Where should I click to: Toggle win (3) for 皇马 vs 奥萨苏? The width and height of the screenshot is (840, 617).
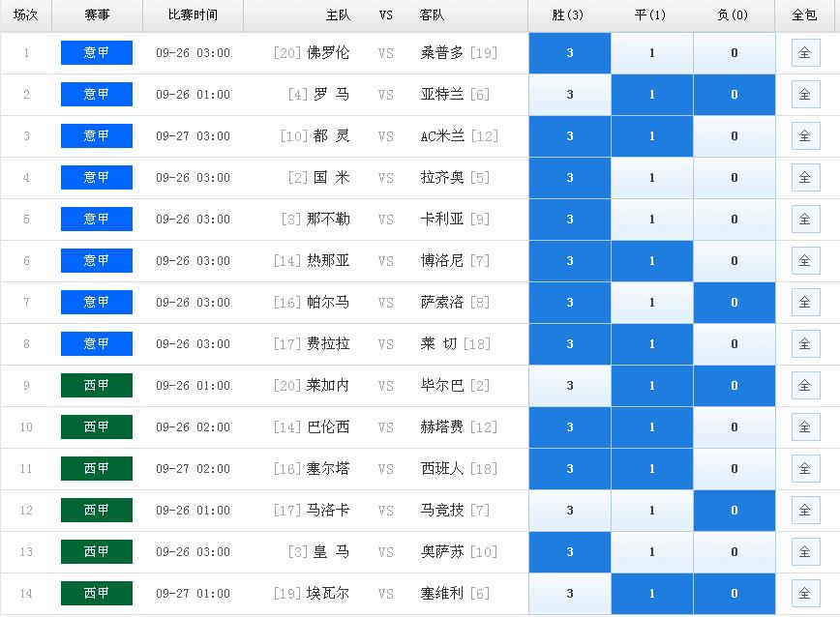[x=569, y=551]
